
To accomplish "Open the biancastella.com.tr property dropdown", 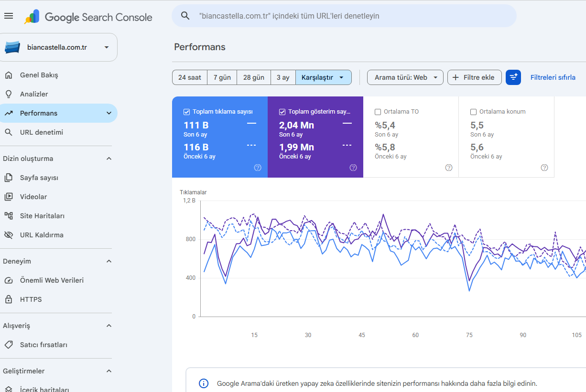I will tap(58, 47).
